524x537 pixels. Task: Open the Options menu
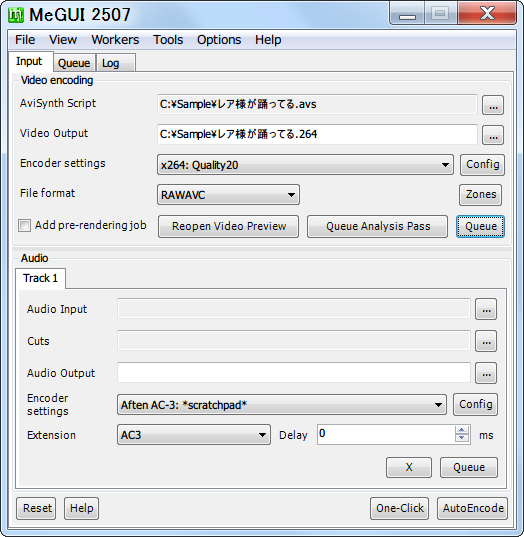pyautogui.click(x=219, y=40)
